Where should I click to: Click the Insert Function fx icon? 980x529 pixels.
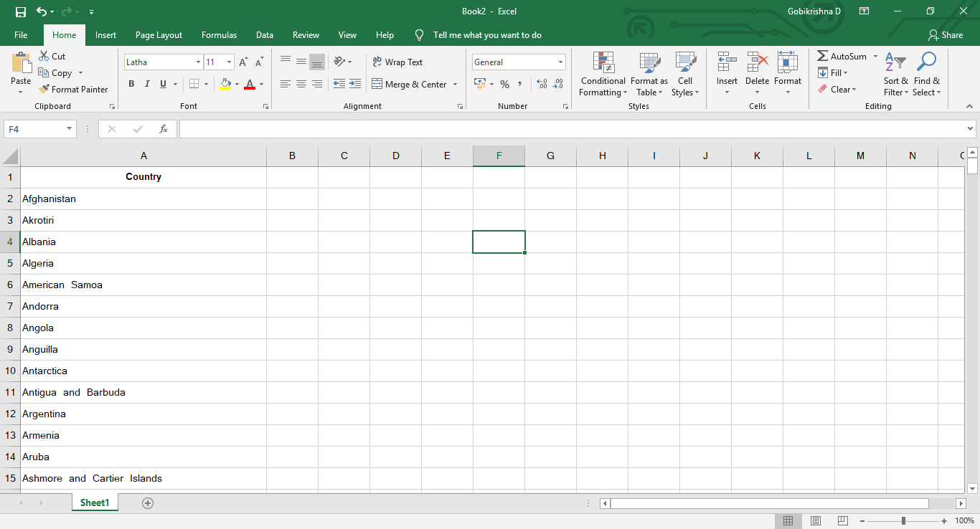click(x=164, y=129)
